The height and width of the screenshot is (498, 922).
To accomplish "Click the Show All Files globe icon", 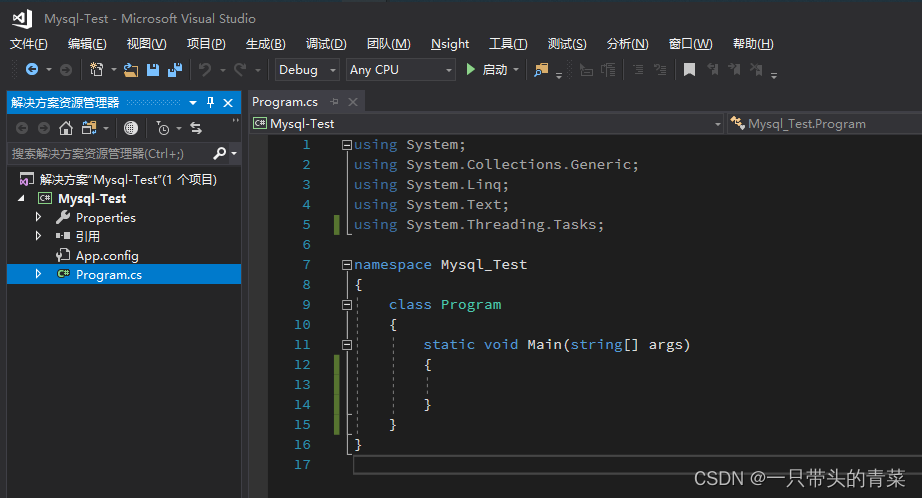I will [131, 128].
